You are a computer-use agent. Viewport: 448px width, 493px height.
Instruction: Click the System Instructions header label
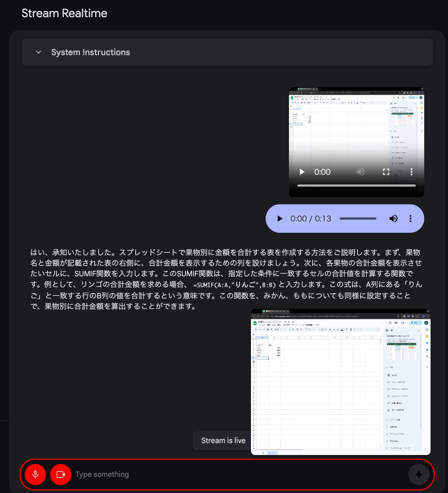pyautogui.click(x=91, y=52)
